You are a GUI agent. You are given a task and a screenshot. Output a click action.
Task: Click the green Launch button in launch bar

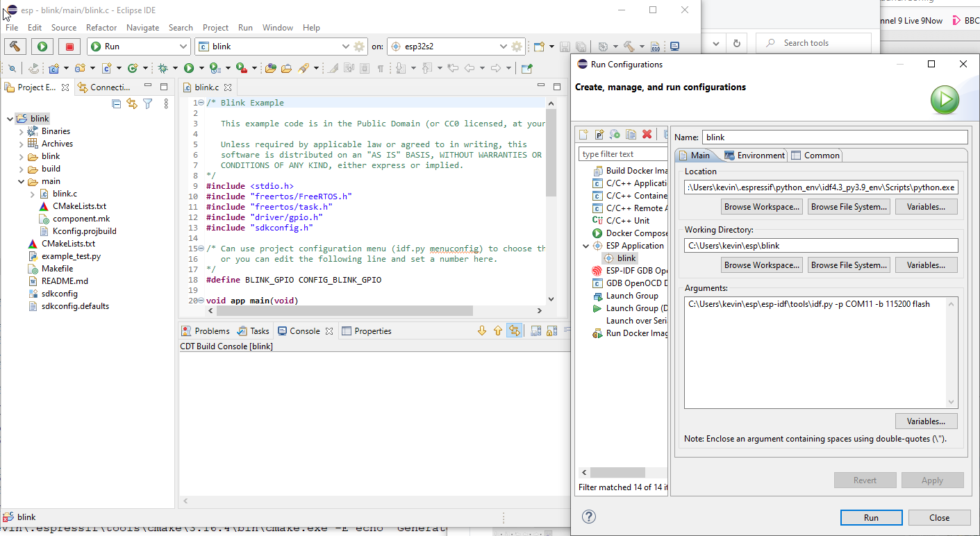click(42, 47)
